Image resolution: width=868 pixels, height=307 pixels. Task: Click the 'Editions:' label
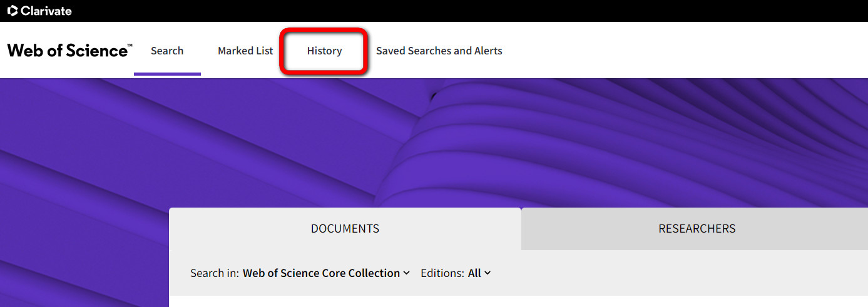[x=442, y=273]
